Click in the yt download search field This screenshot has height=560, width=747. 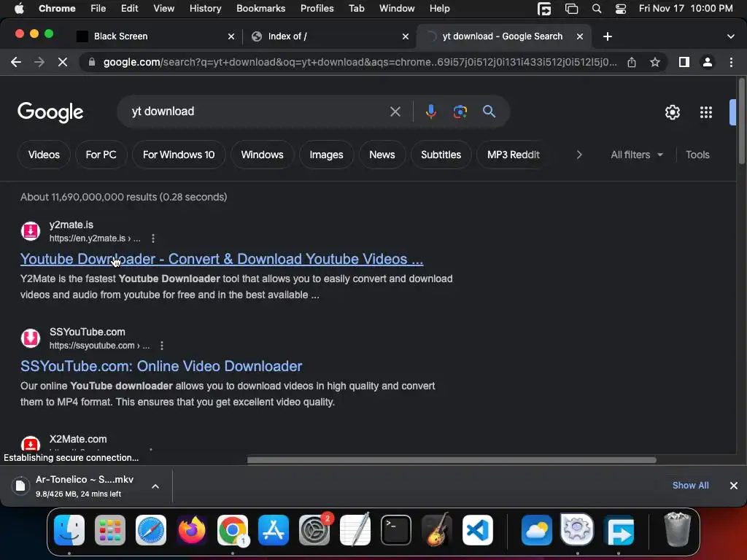[258, 112]
